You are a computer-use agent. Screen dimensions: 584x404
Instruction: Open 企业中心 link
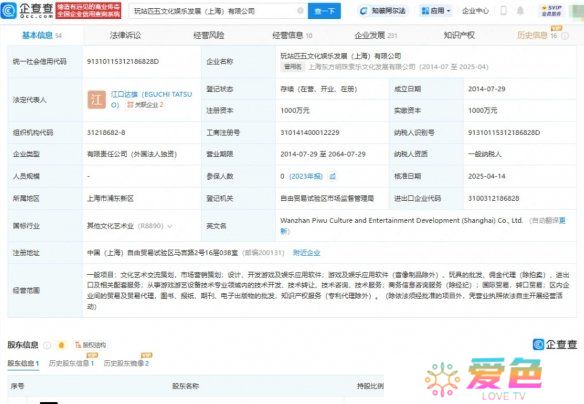(475, 11)
